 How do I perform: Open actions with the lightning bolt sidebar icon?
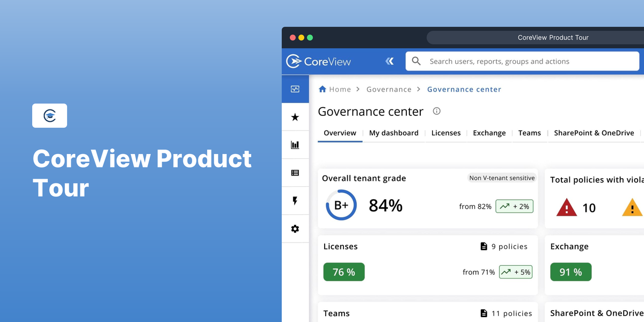295,200
